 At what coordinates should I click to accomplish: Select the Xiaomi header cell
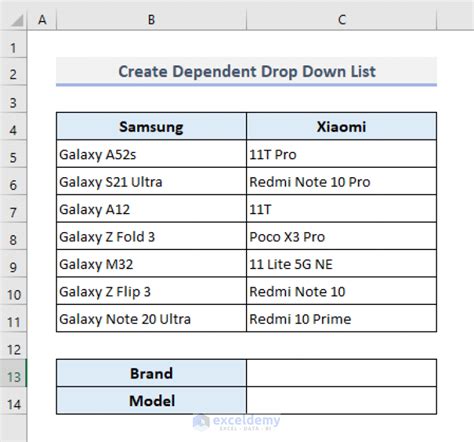[341, 126]
